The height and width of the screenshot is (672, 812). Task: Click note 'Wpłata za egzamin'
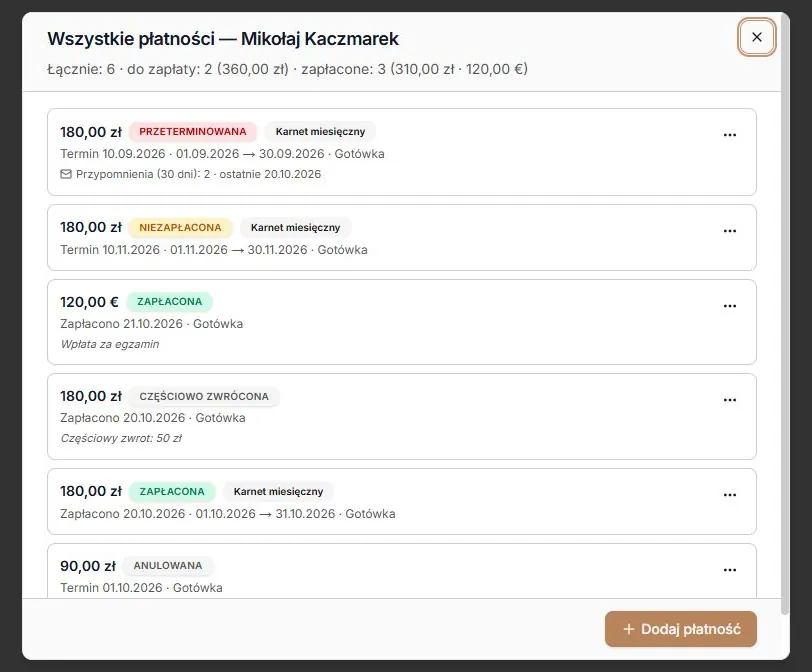click(110, 344)
